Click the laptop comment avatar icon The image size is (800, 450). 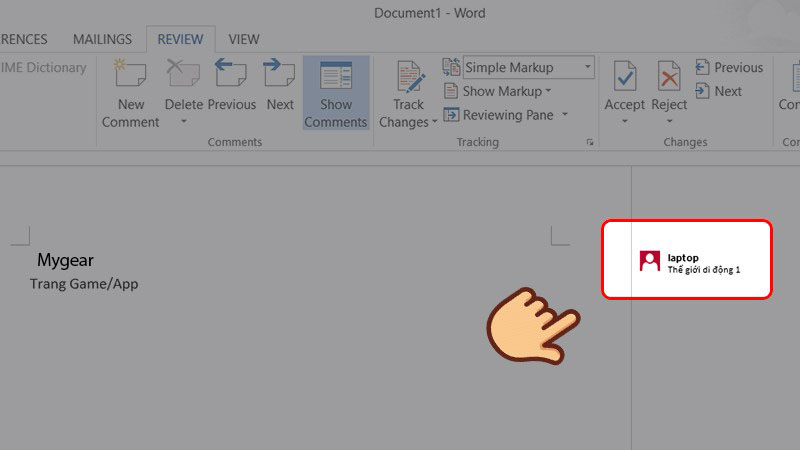649,261
